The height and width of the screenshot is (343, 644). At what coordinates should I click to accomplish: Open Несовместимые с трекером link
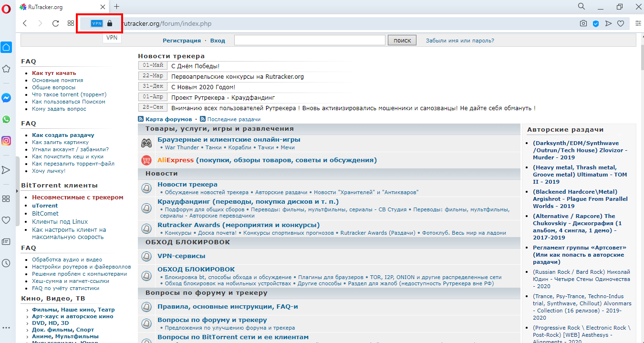[78, 197]
